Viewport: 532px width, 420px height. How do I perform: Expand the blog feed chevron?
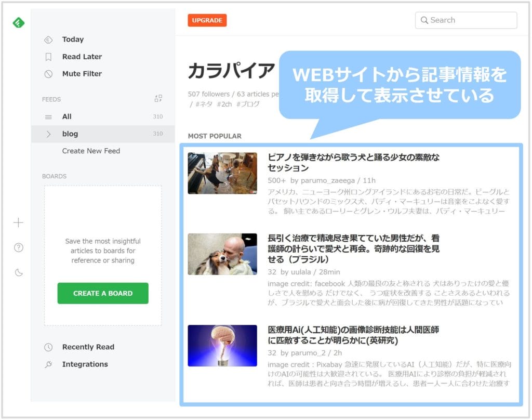[48, 134]
